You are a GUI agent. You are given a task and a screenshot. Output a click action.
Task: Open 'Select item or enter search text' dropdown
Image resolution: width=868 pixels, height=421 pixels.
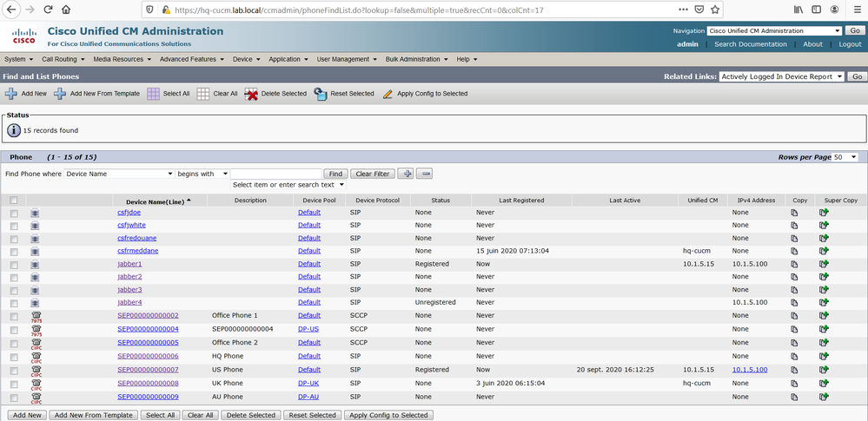click(x=288, y=185)
